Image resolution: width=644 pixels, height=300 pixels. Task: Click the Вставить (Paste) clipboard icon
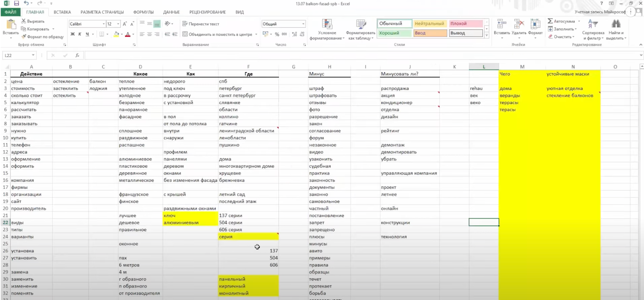tap(11, 24)
